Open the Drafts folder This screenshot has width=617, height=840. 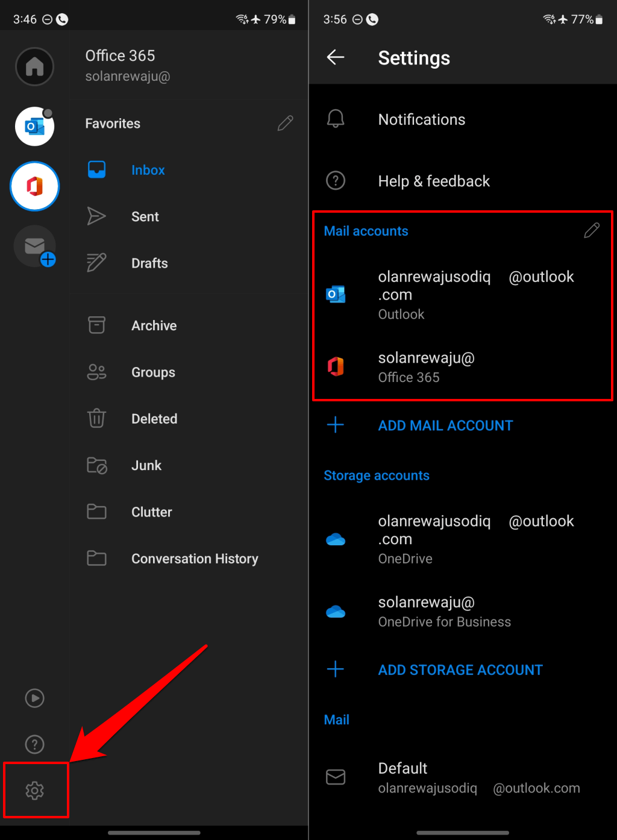click(x=189, y=263)
